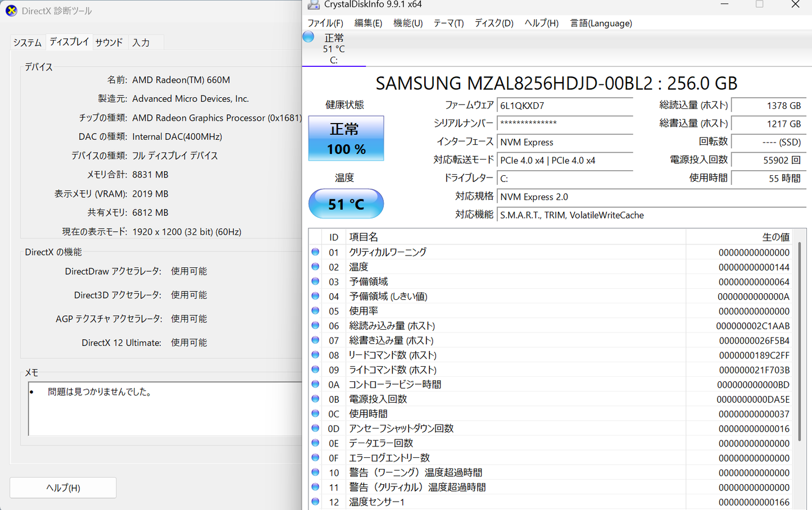Click status orb for ID 0C 使用時間
The image size is (812, 510).
point(315,413)
